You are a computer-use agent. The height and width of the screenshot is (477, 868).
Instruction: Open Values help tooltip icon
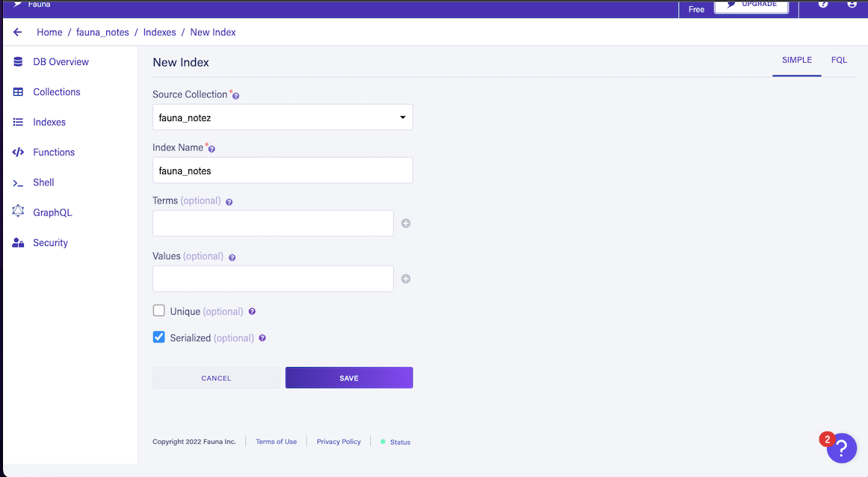click(x=232, y=257)
